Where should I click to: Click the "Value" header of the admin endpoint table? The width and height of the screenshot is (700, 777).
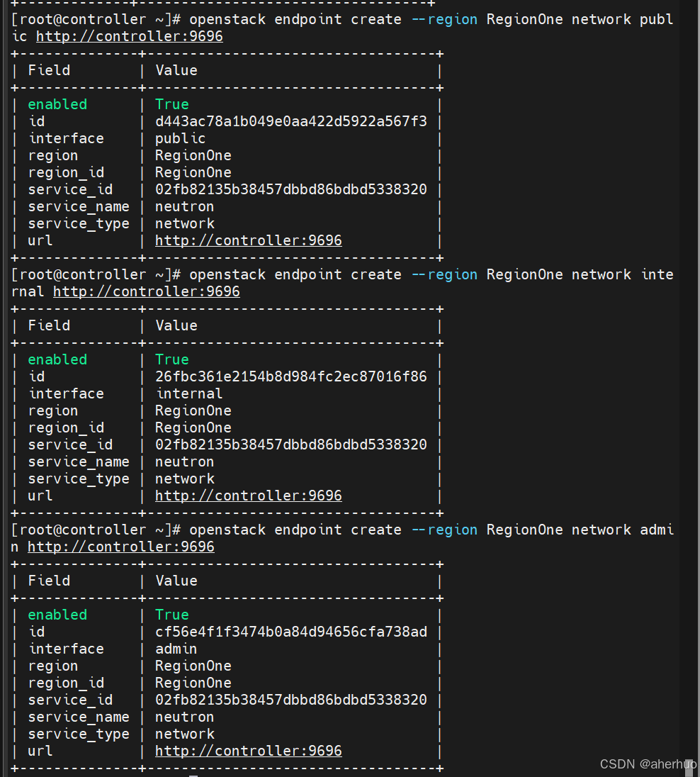pyautogui.click(x=176, y=581)
